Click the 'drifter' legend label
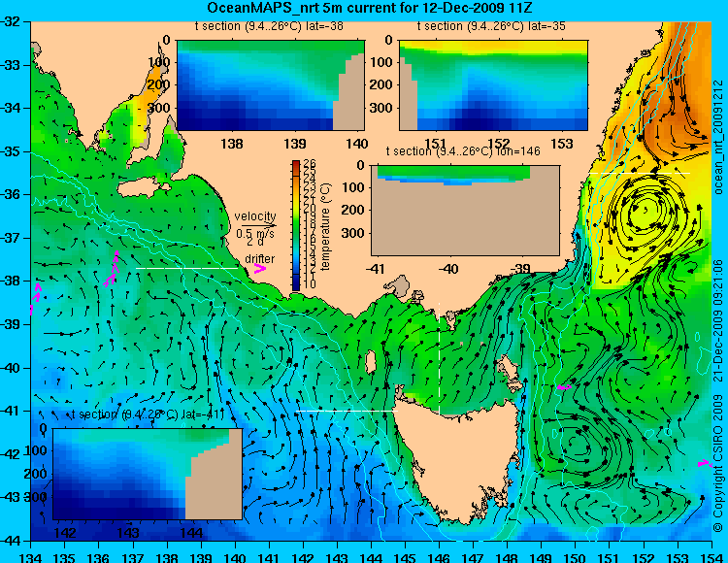The image size is (728, 563). point(259,259)
